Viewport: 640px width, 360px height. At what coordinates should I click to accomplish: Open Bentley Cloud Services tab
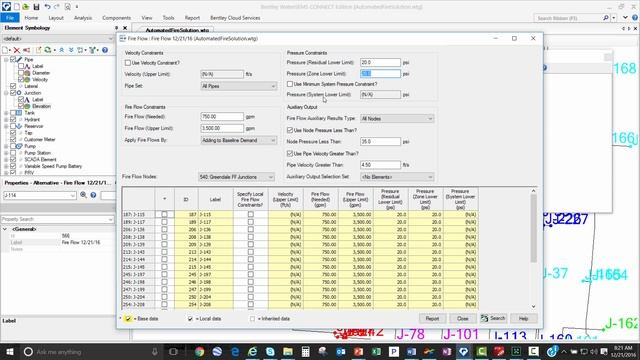click(235, 18)
